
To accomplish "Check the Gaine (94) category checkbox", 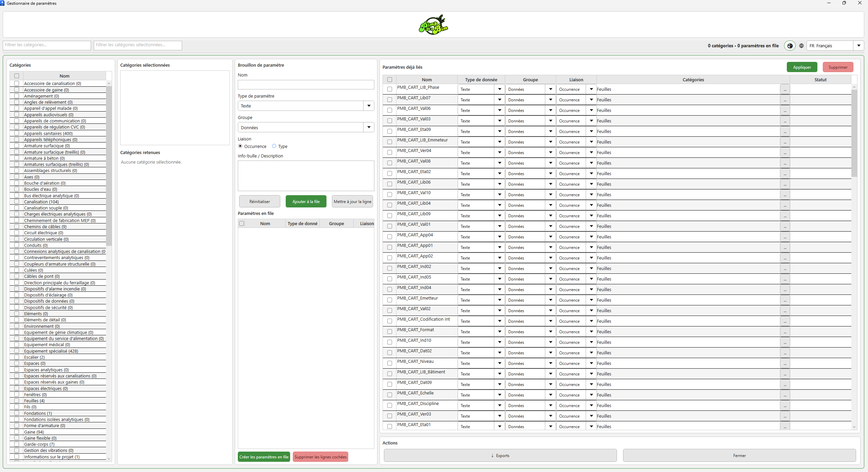I will click(17, 432).
